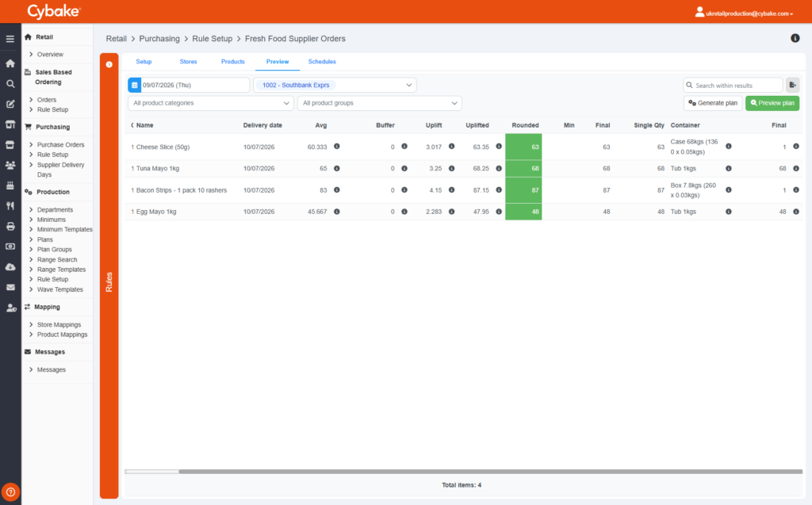The width and height of the screenshot is (812, 505).
Task: Click the green Rounded cell showing 48
Action: (x=523, y=212)
